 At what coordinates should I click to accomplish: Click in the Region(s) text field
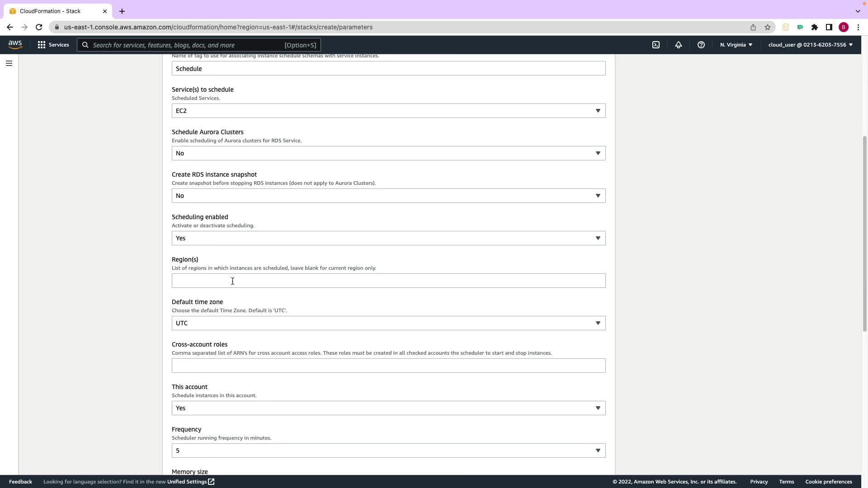tap(388, 281)
